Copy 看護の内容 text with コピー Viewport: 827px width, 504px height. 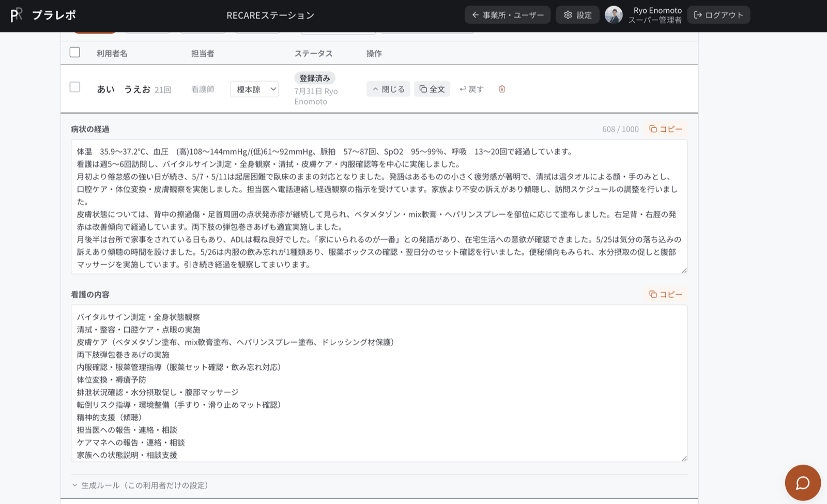click(666, 294)
